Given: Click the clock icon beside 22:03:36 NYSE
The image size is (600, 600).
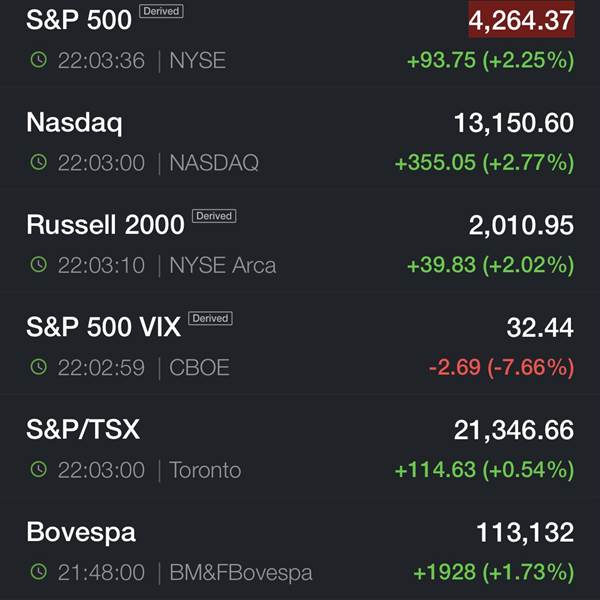Looking at the screenshot, I should click(39, 60).
